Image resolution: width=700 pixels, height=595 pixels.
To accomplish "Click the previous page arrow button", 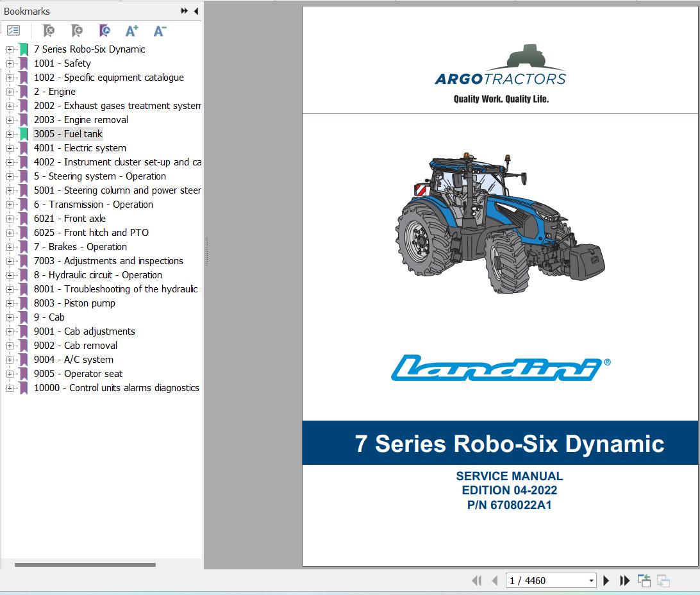I will (x=494, y=580).
